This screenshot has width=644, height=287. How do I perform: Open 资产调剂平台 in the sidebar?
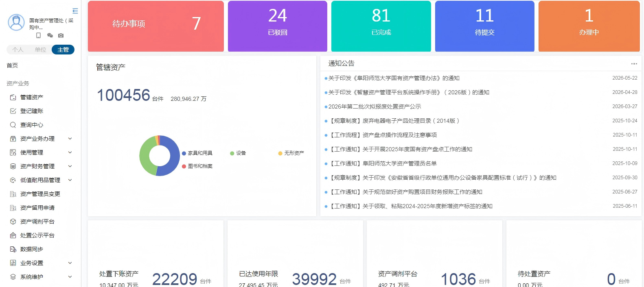pyautogui.click(x=37, y=222)
